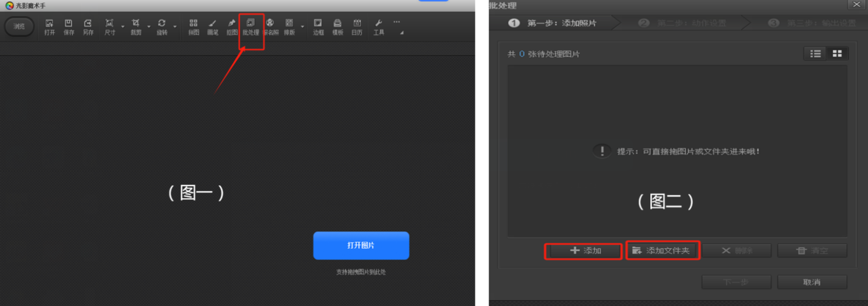Select the 边框 (Border) tool
Image resolution: width=868 pixels, height=306 pixels.
pyautogui.click(x=318, y=27)
